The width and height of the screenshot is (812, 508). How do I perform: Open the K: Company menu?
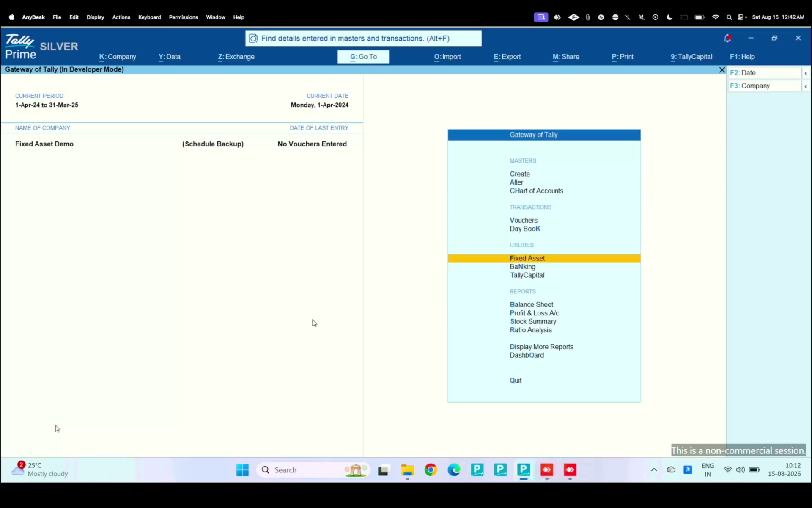pyautogui.click(x=118, y=57)
